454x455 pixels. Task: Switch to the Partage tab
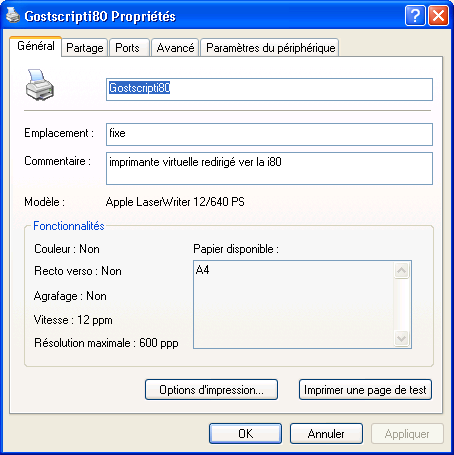point(85,48)
